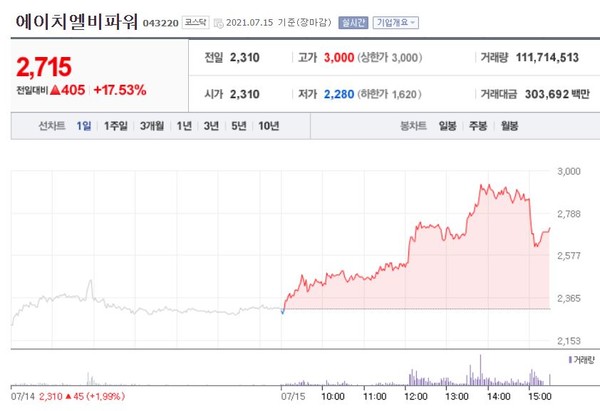Select the 1일 line chart tab
Viewport: 600px width, 411px height.
pos(83,126)
